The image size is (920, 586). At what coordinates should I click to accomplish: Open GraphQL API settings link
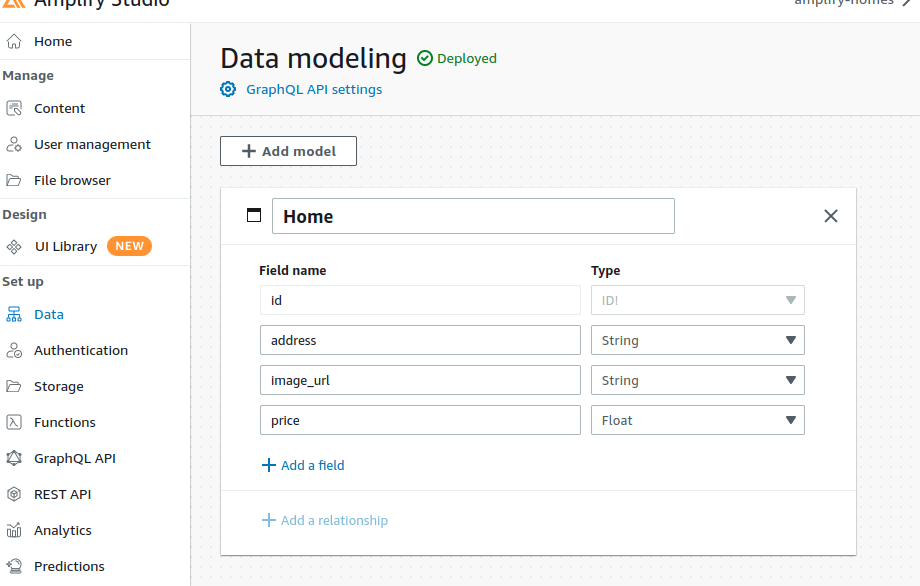point(314,89)
